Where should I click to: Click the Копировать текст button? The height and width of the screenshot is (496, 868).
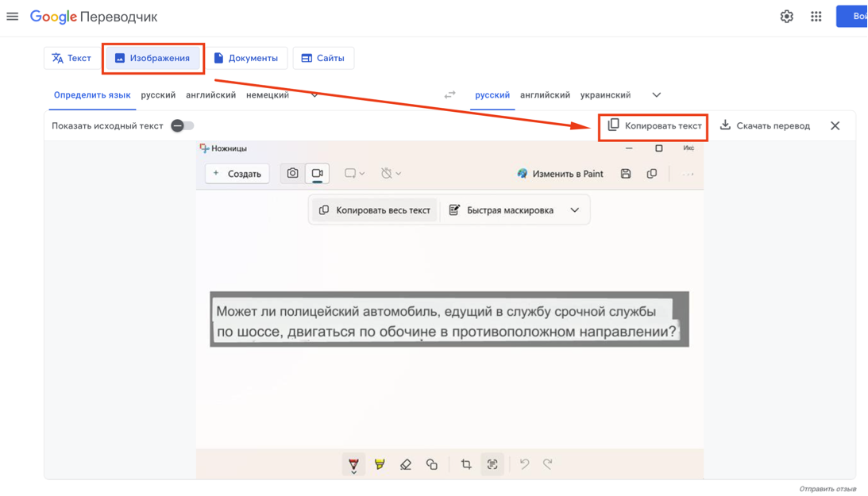pos(654,125)
